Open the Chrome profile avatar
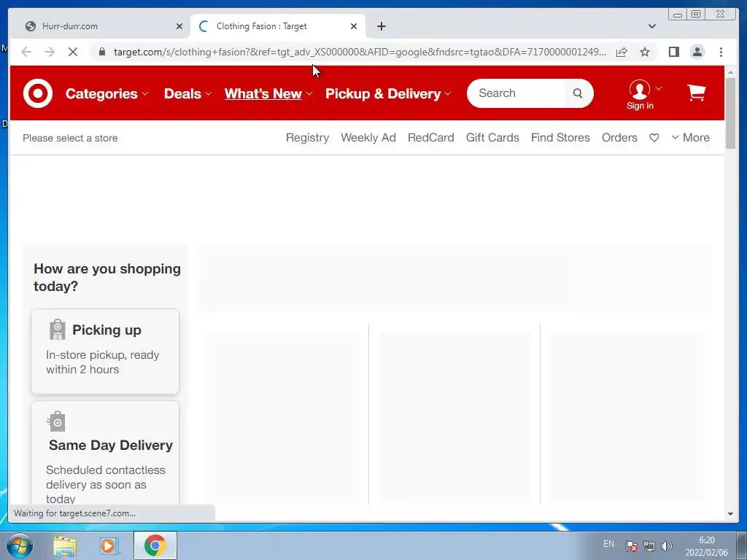Image resolution: width=747 pixels, height=560 pixels. 697,52
